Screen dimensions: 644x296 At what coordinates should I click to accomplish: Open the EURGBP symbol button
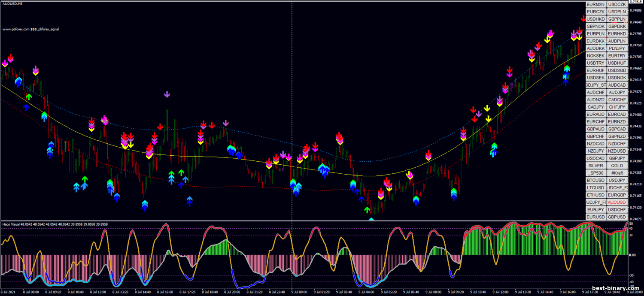pyautogui.click(x=617, y=195)
